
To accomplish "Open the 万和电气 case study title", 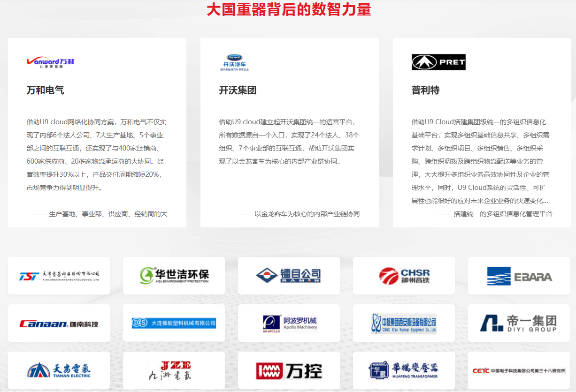I will (46, 90).
